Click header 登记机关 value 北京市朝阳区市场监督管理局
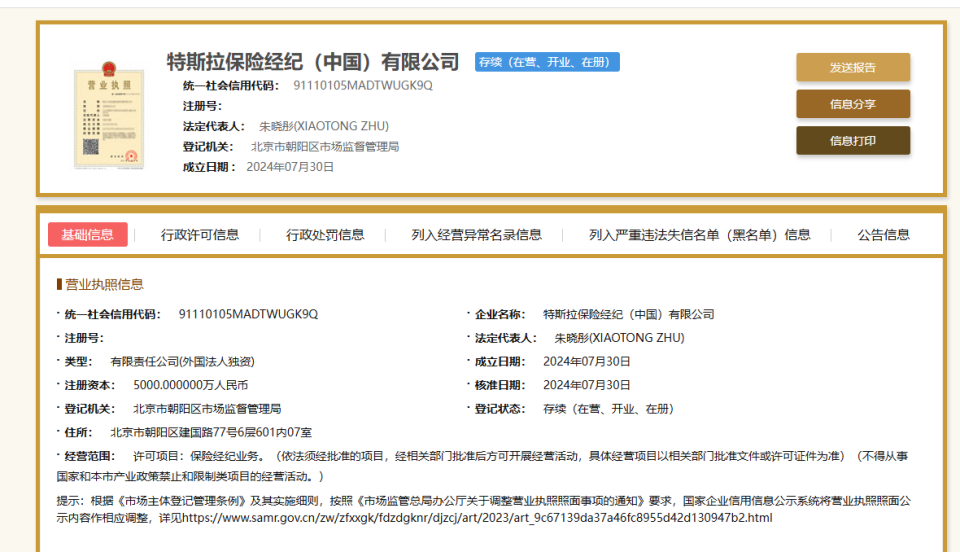 (x=325, y=147)
